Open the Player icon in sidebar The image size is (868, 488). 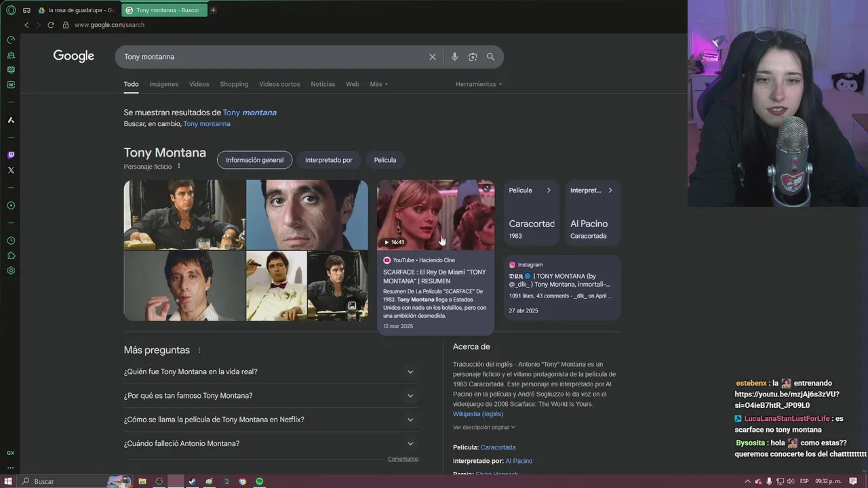11,205
